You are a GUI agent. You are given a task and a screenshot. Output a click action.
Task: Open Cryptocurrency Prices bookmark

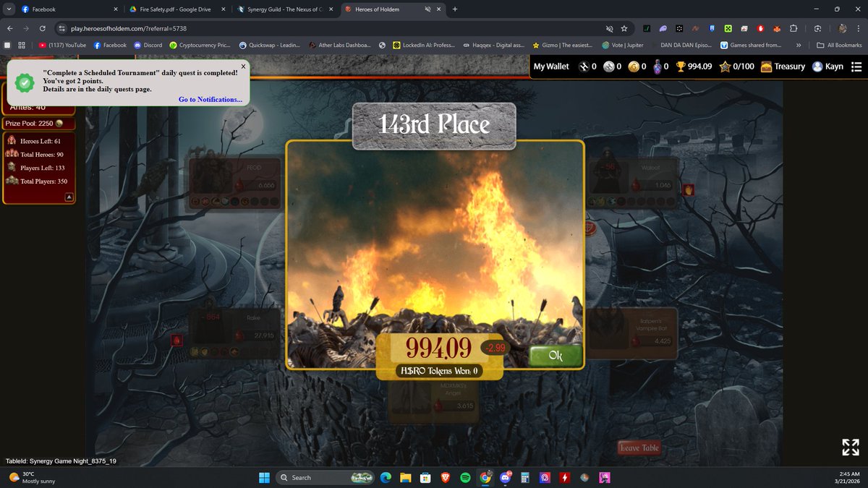click(x=200, y=45)
